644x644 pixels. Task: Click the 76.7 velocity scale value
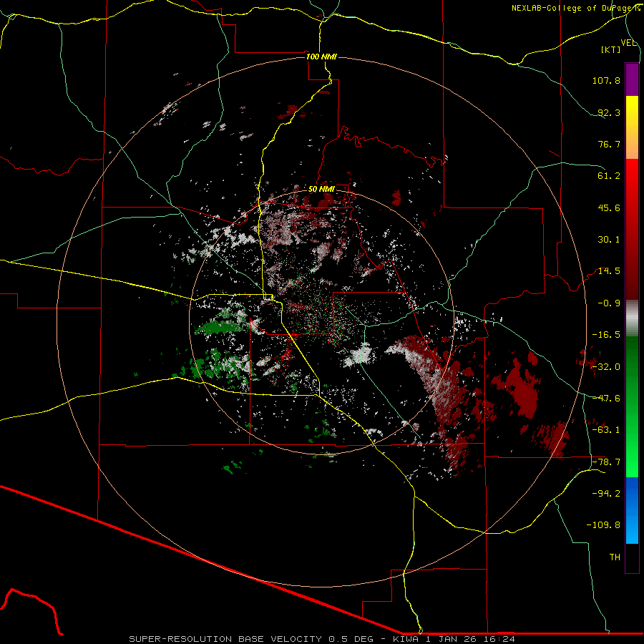(x=609, y=144)
